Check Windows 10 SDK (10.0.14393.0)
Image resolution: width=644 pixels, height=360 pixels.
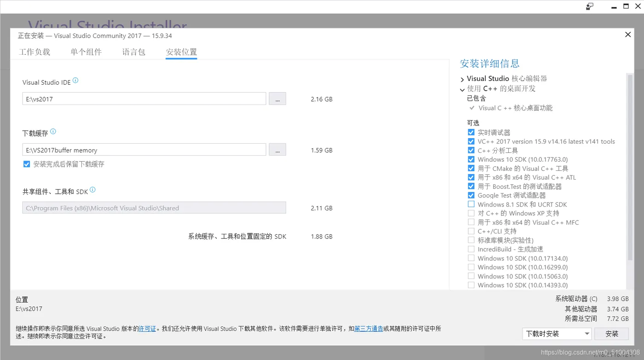click(x=471, y=285)
